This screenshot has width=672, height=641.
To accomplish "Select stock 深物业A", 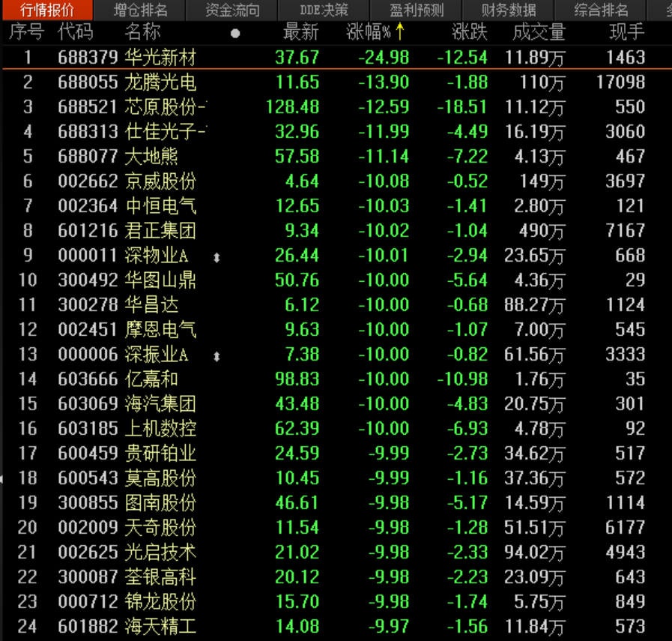I will point(157,256).
